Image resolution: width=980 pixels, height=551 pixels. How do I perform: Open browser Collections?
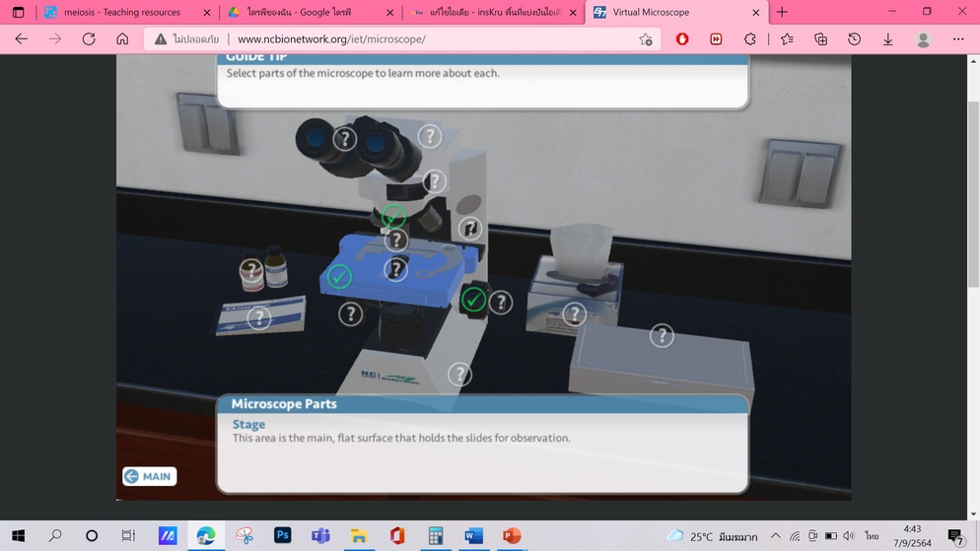(x=820, y=38)
